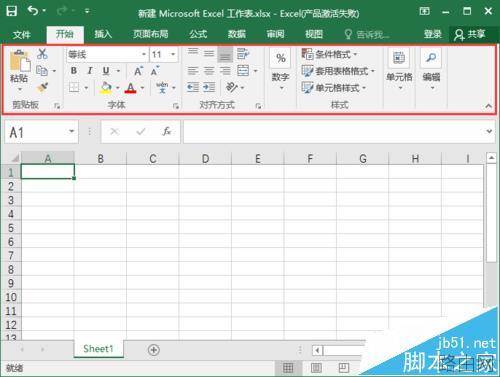The width and height of the screenshot is (500, 377).
Task: Cut the selection with the scissors icon
Action: click(x=42, y=54)
